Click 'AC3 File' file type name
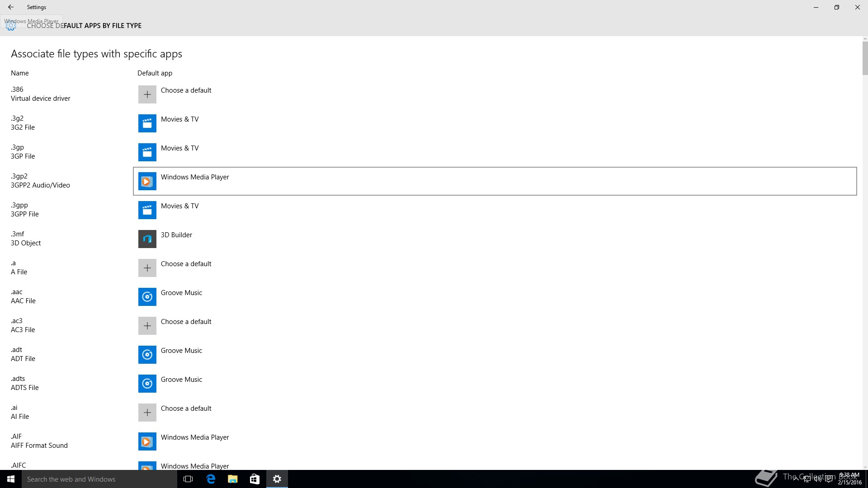This screenshot has width=868, height=488. [23, 330]
